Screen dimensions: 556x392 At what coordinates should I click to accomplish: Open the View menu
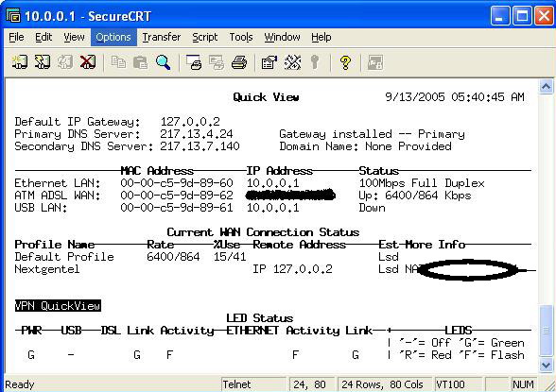click(x=74, y=37)
